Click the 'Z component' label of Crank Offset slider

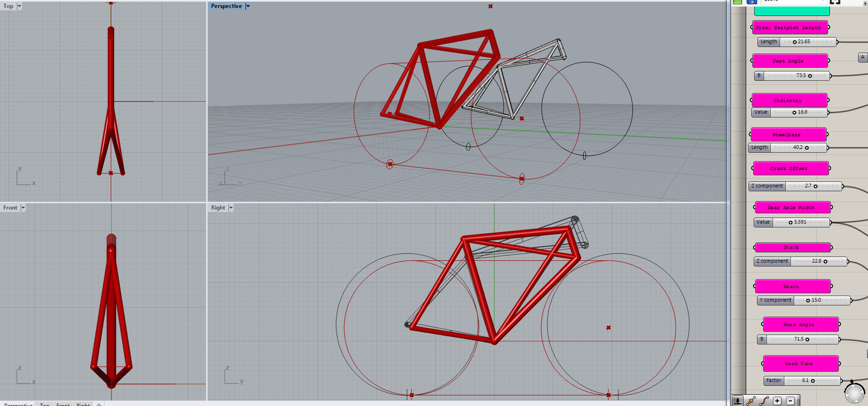pos(767,186)
